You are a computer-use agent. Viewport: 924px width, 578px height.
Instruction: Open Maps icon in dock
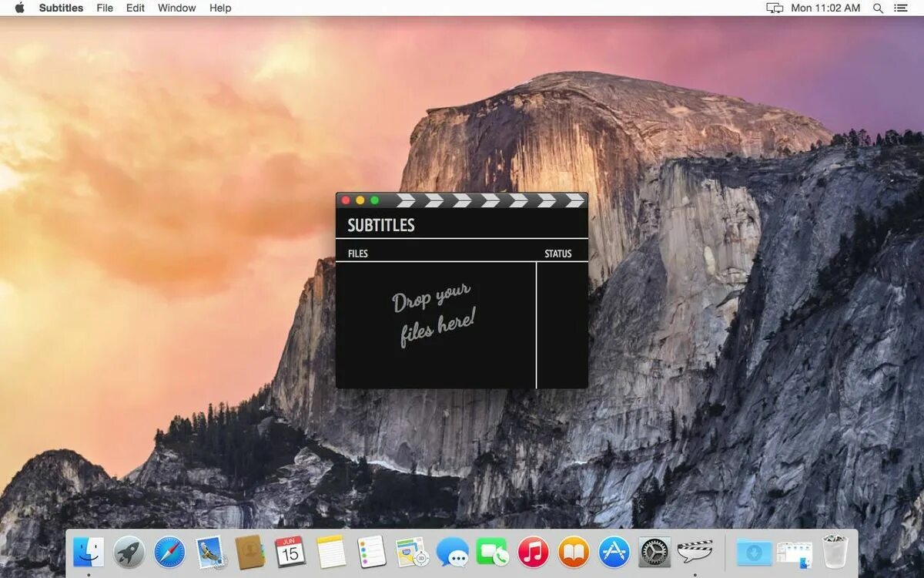point(412,552)
